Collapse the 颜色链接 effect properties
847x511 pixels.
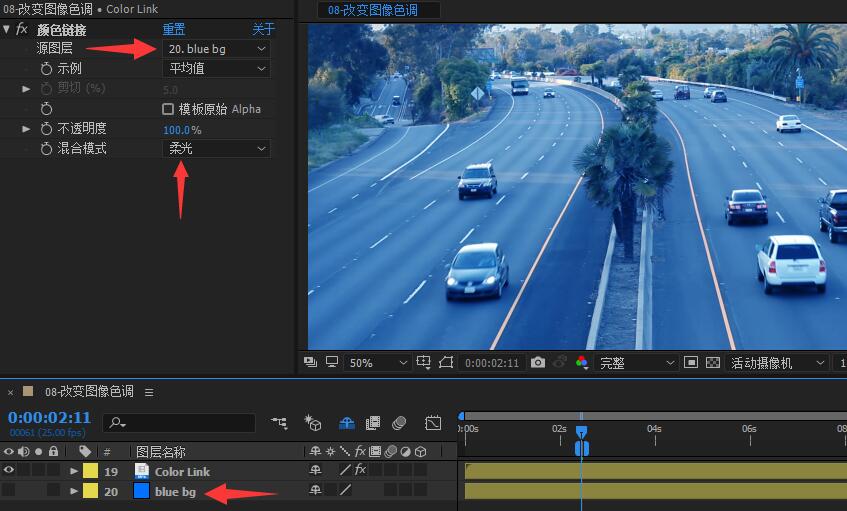point(6,29)
